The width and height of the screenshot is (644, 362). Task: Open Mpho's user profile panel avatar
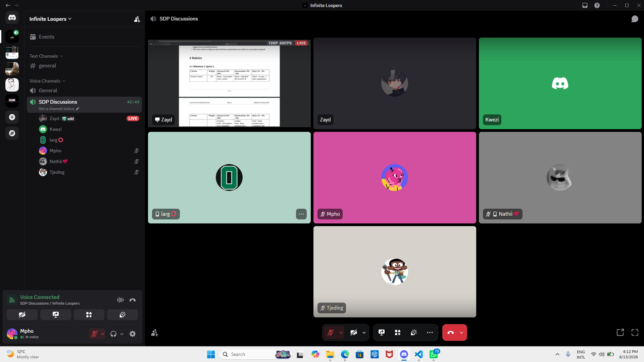[x=12, y=334]
